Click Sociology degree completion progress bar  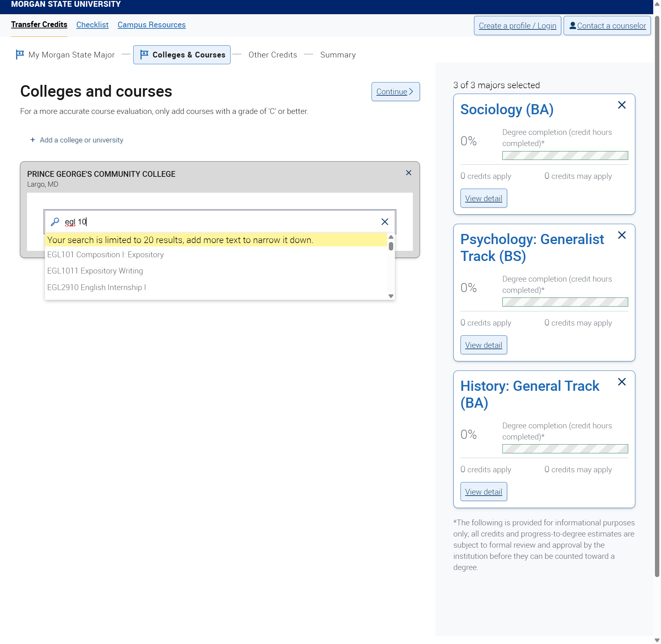coord(565,156)
